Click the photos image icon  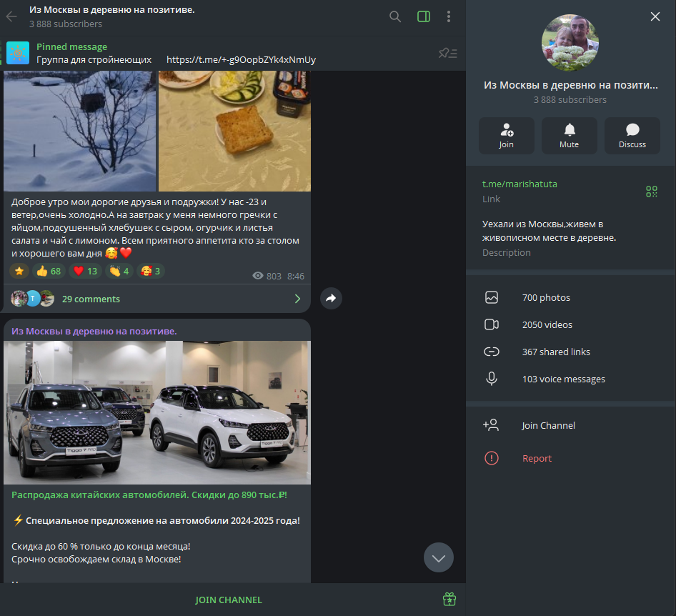pyautogui.click(x=492, y=297)
